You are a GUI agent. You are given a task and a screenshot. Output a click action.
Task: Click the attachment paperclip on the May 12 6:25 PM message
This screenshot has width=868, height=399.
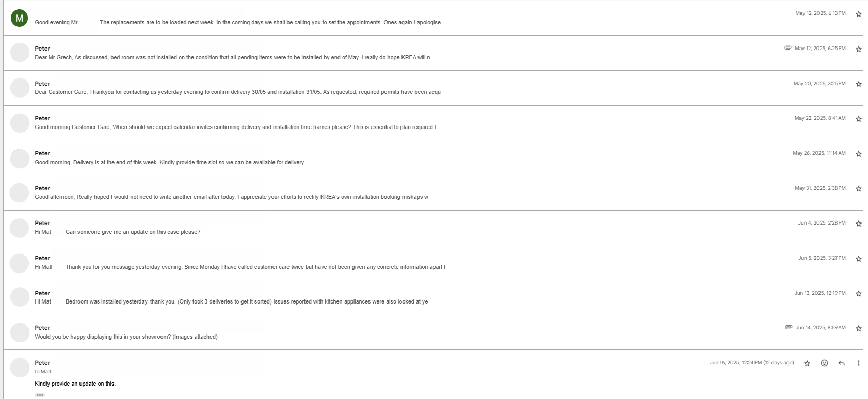pyautogui.click(x=789, y=49)
